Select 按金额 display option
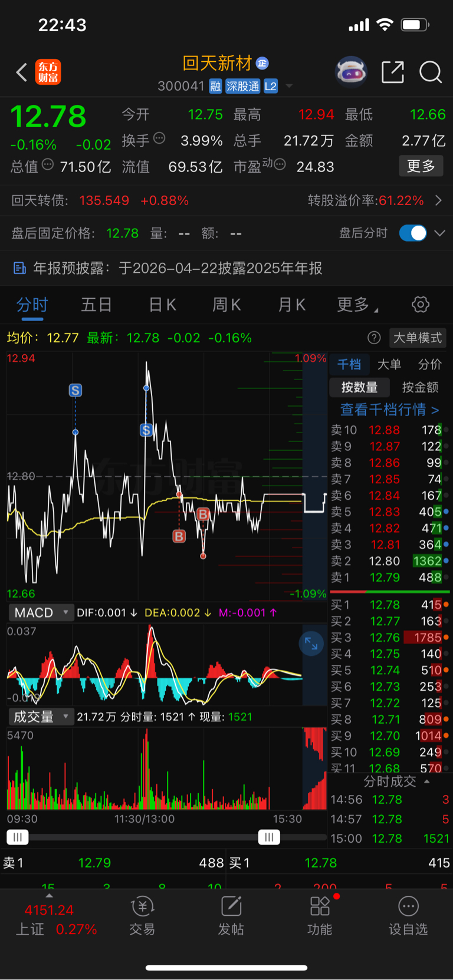Viewport: 453px width, 980px height. 420,387
